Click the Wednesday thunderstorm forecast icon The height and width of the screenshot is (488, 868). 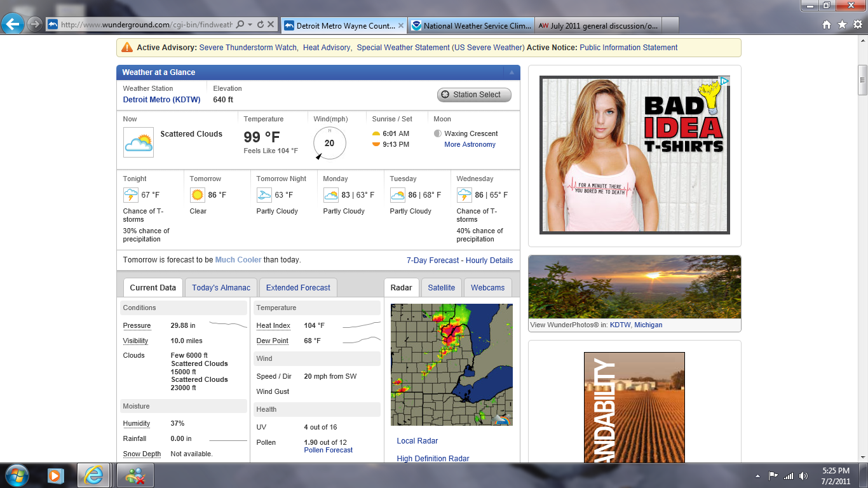click(x=464, y=194)
